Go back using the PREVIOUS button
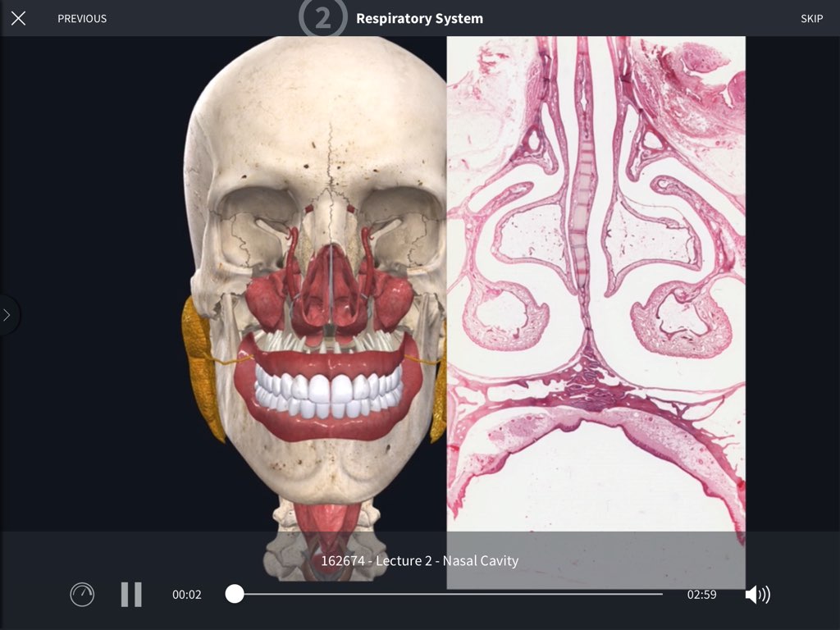The image size is (840, 630). (x=82, y=18)
